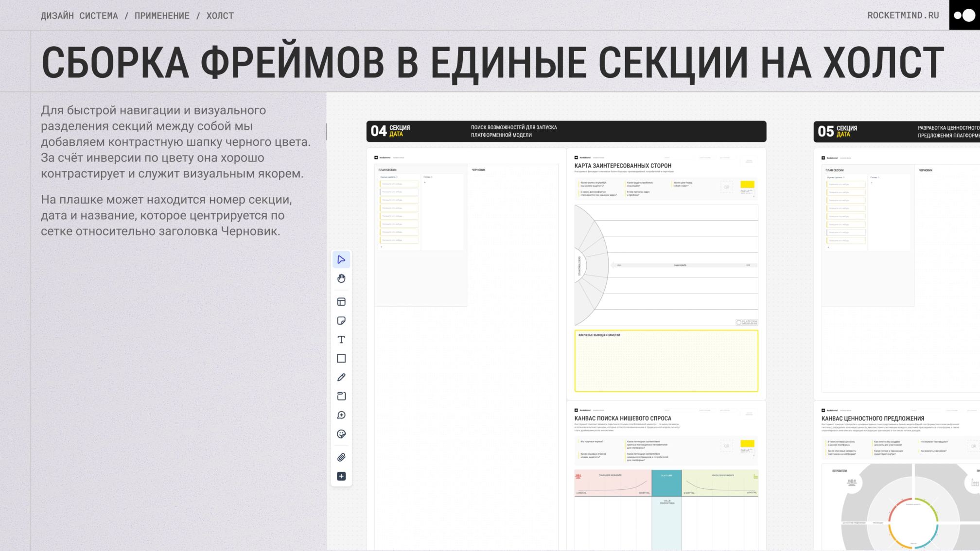
Task: Select the rectangle shape tool
Action: coord(341,359)
